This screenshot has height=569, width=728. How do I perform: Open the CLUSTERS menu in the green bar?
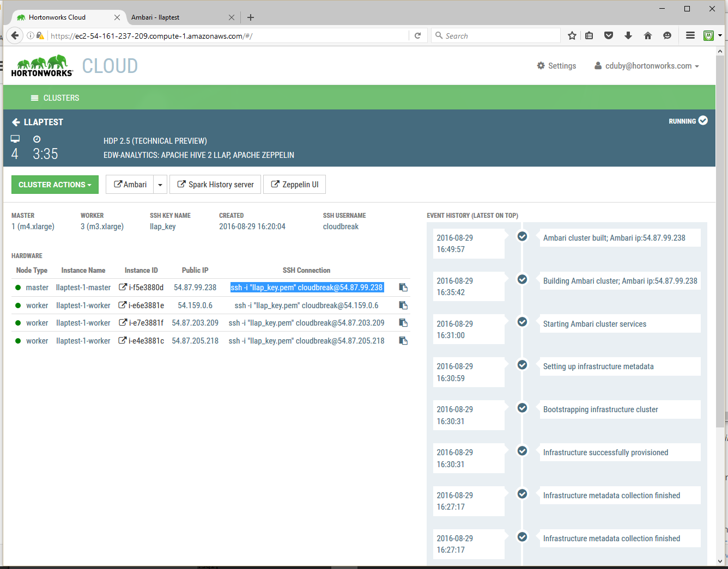tap(55, 97)
